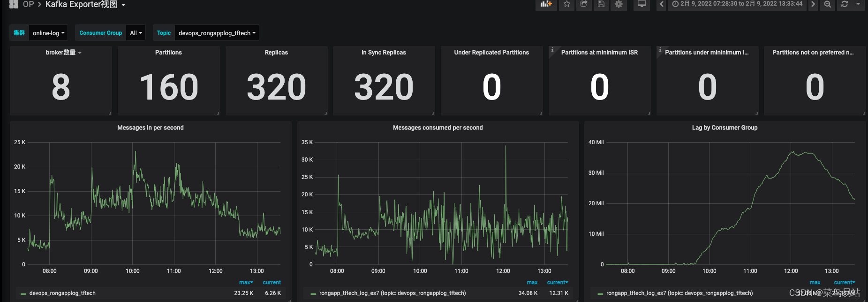Click the broker count value 8
The height and width of the screenshot is (302, 868).
click(x=61, y=87)
